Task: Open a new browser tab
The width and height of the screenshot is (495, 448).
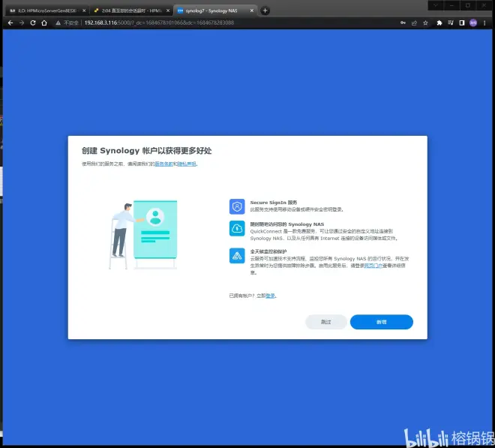Action: click(x=265, y=11)
